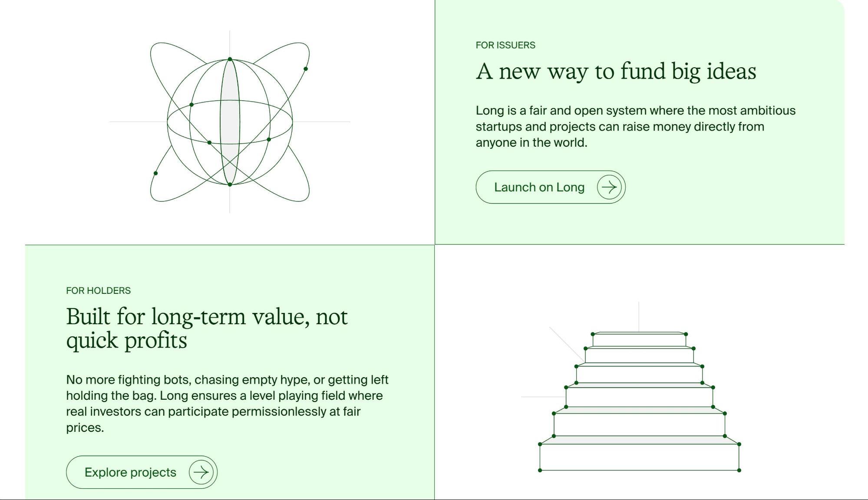
Task: Click the heading A new way to fund big ideas
Action: click(x=616, y=71)
